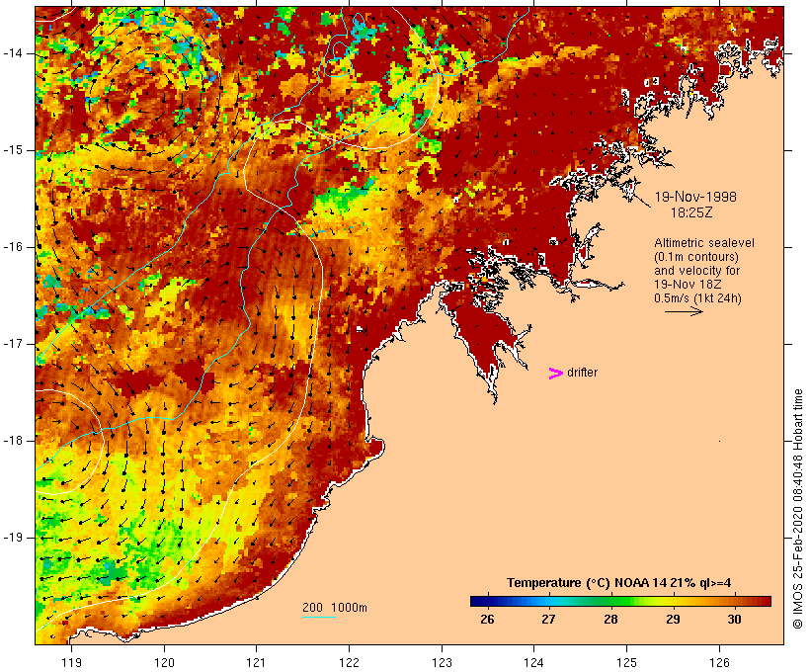Click the 'drifter' legend label
The width and height of the screenshot is (810, 672).
[582, 373]
